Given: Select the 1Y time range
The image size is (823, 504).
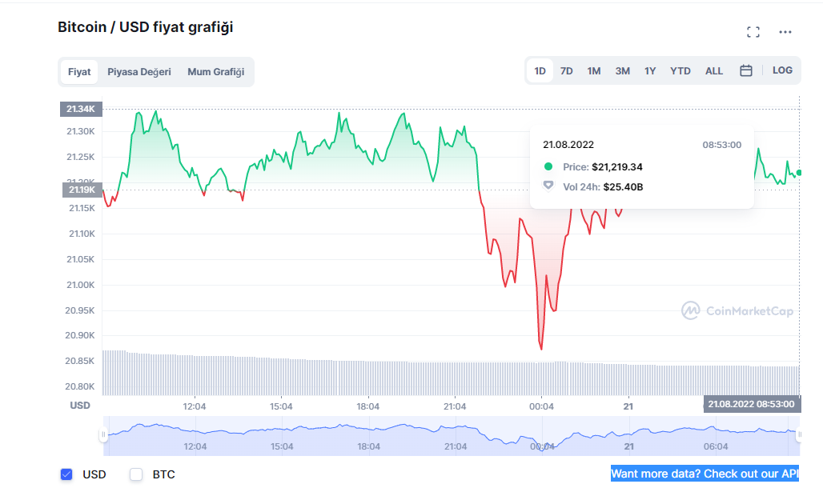Looking at the screenshot, I should pos(650,71).
